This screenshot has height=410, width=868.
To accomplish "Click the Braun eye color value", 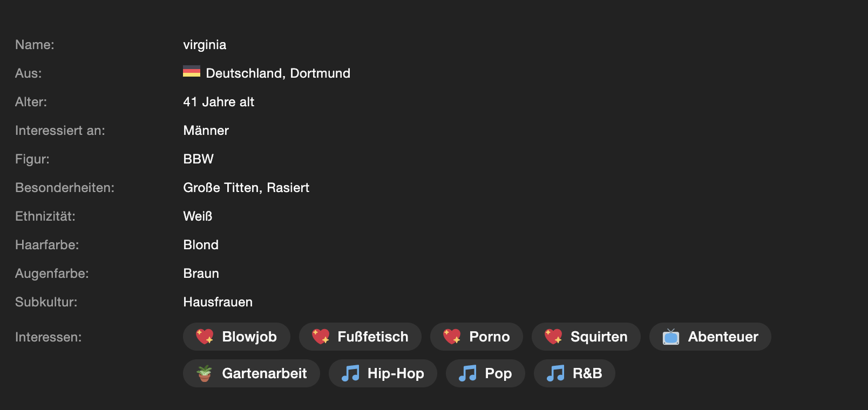I will coord(201,274).
